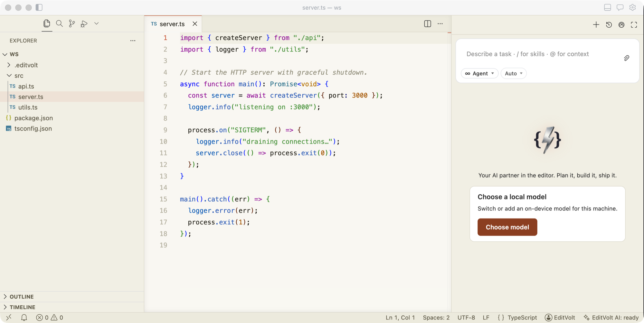
Task: Open notifications bell in status bar
Action: pos(24,318)
